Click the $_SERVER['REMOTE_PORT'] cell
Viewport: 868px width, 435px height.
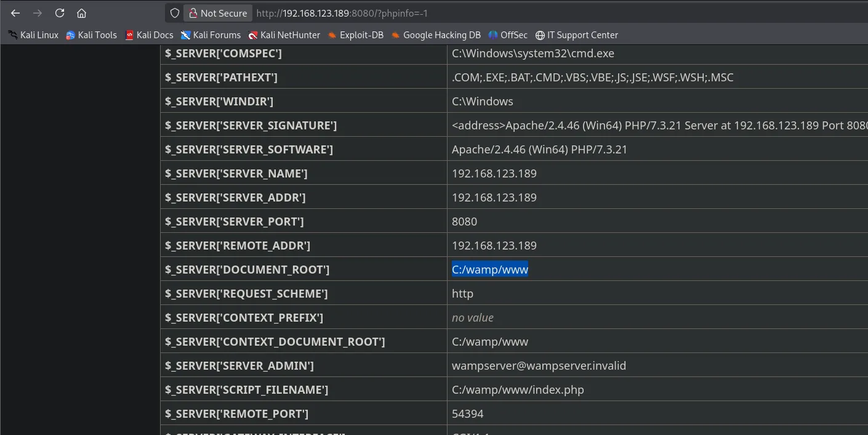click(303, 414)
